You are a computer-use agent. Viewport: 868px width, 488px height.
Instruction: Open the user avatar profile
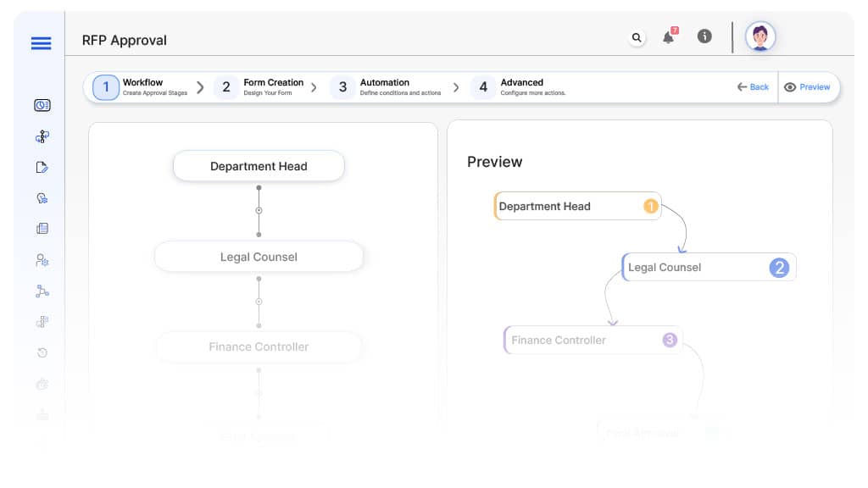[x=760, y=37]
